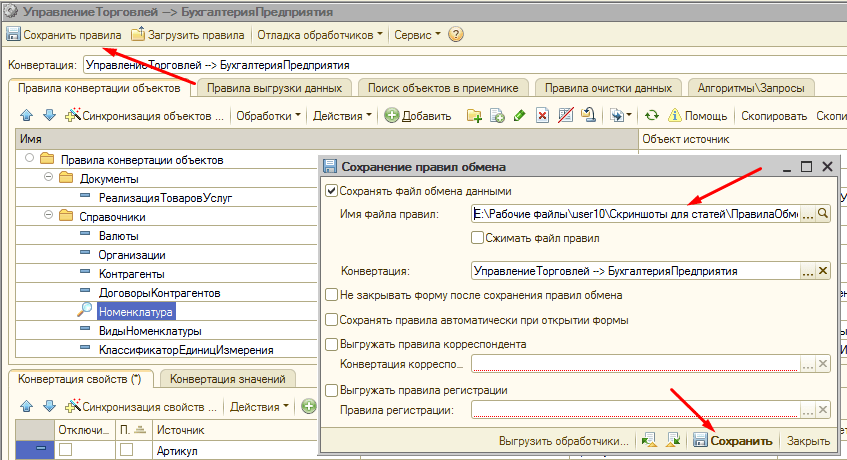Toggle the 'Отключи...' checkbox in the 'Артикул' row

pyautogui.click(x=66, y=449)
